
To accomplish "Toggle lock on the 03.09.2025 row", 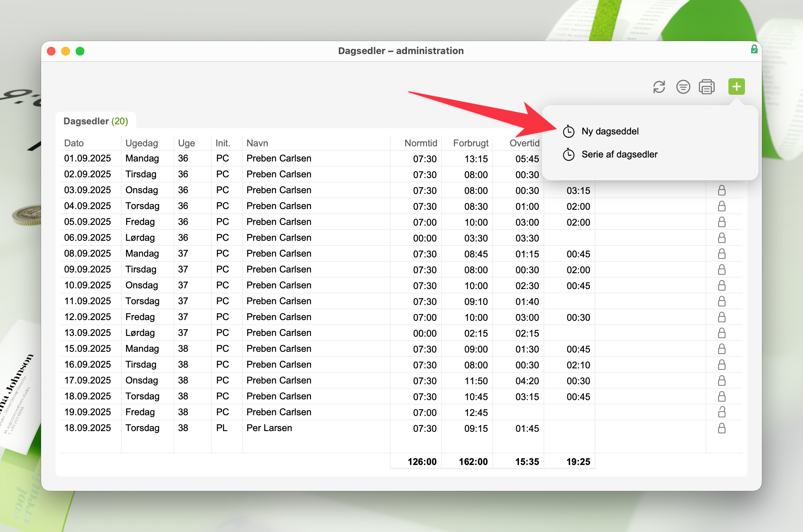I will click(722, 190).
